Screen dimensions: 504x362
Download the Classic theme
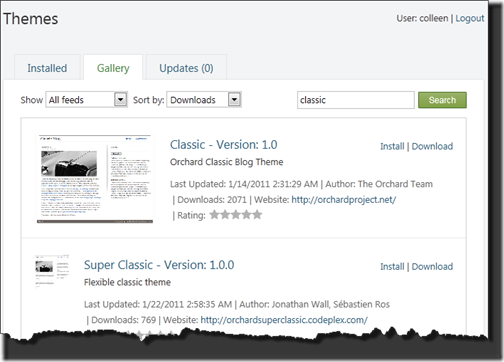coord(432,146)
